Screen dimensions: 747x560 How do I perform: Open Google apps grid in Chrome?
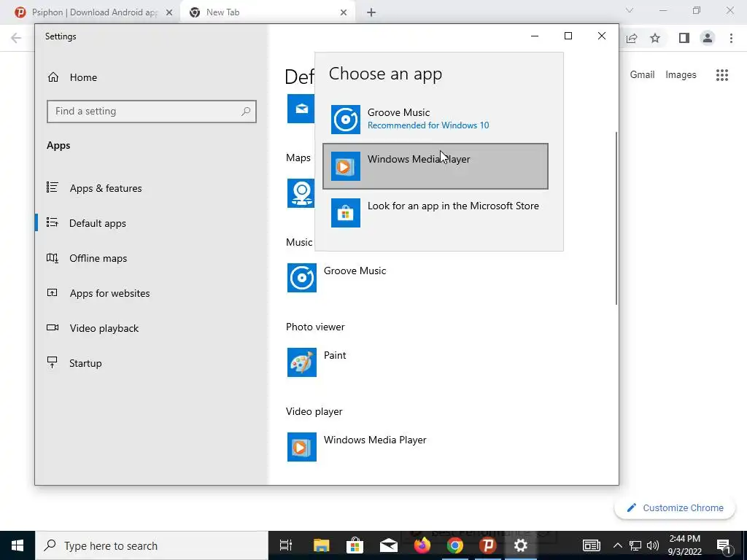[x=722, y=75]
